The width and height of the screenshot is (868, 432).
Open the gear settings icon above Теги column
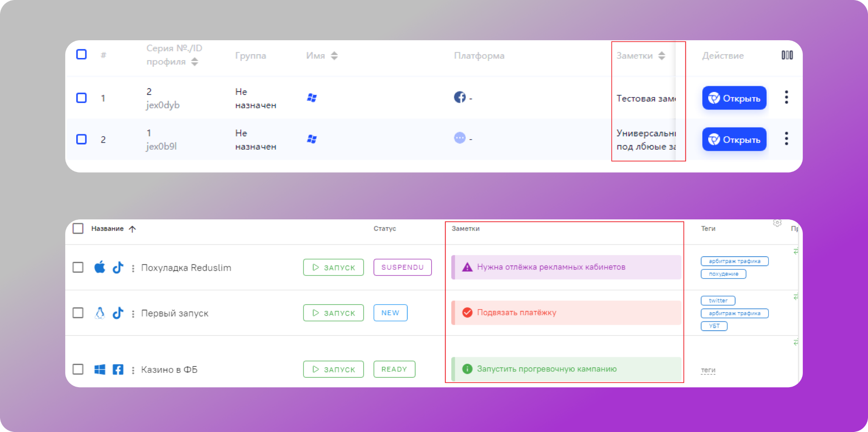click(777, 223)
